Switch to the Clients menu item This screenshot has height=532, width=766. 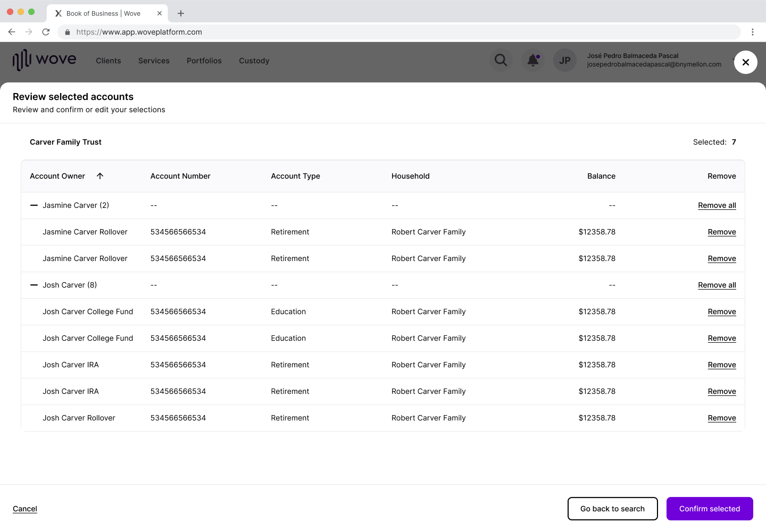point(108,61)
